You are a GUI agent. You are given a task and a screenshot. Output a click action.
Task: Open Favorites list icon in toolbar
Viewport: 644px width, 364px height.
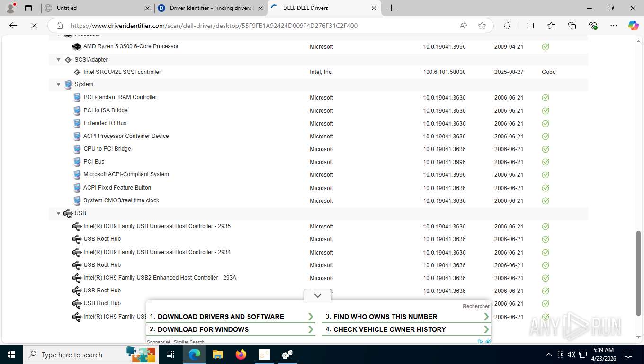tap(551, 26)
